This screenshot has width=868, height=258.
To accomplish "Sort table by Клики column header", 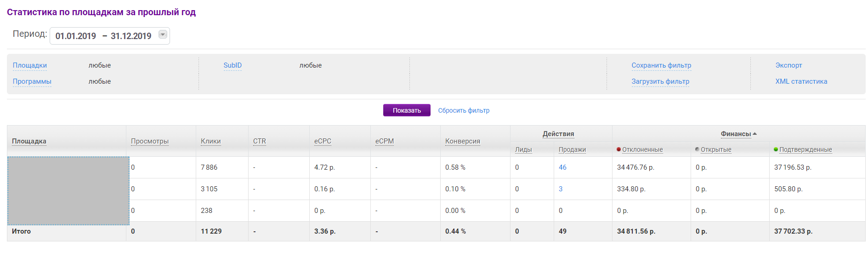I will 211,141.
